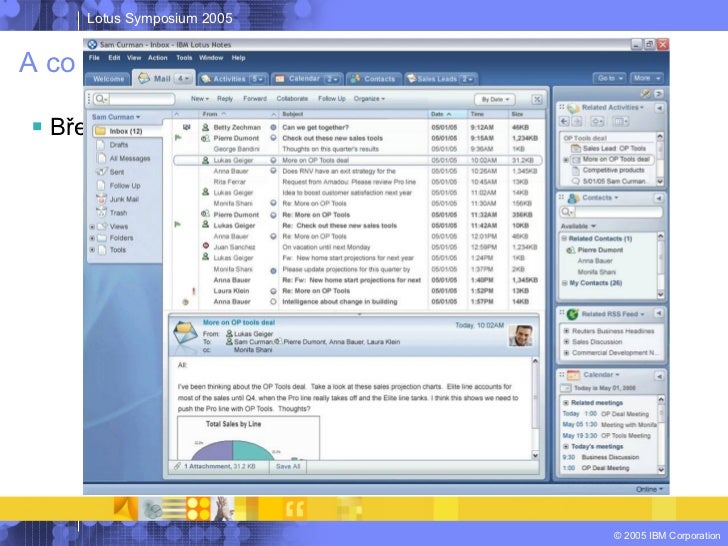This screenshot has width=728, height=546.
Task: Collapse the Related Contacts (1) group
Action: (x=564, y=239)
